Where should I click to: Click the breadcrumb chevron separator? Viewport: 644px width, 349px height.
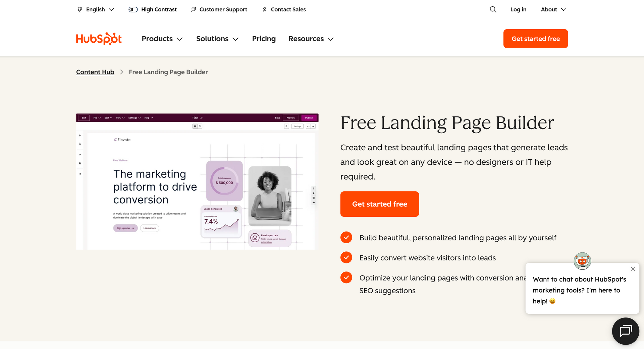click(x=121, y=72)
